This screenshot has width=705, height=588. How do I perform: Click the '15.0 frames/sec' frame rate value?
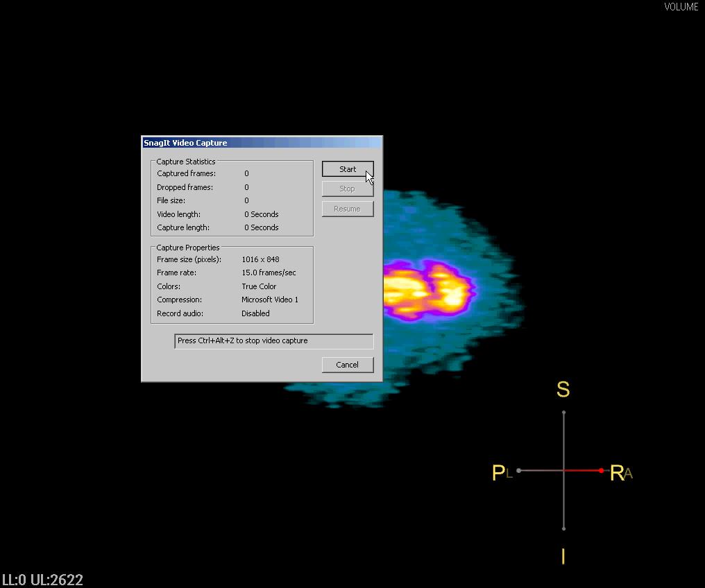coord(269,273)
